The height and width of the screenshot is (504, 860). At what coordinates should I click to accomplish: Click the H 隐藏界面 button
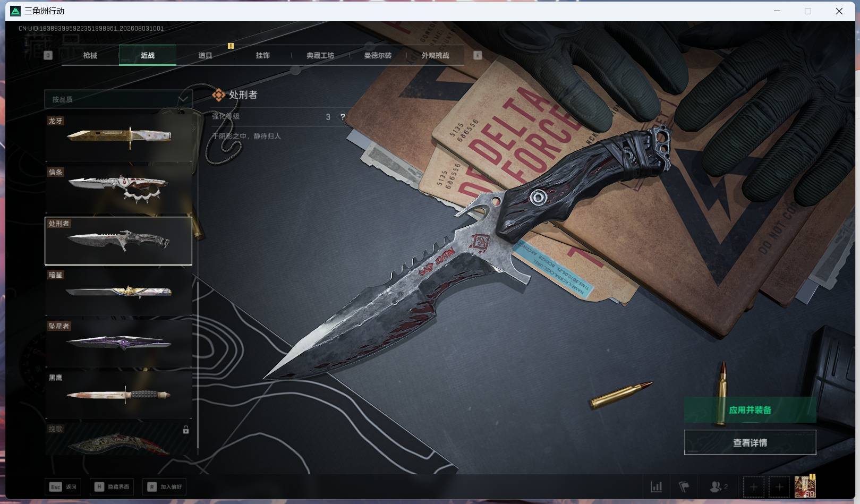(x=112, y=486)
